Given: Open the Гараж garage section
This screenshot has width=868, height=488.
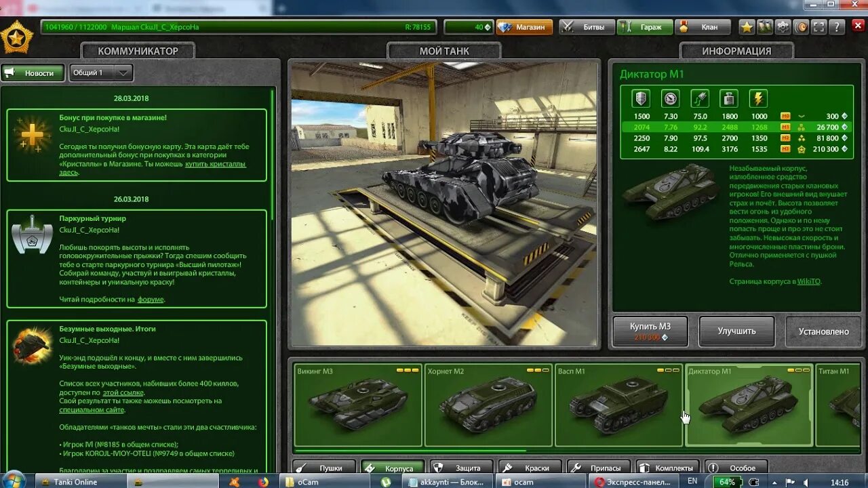Looking at the screenshot, I should (x=645, y=27).
